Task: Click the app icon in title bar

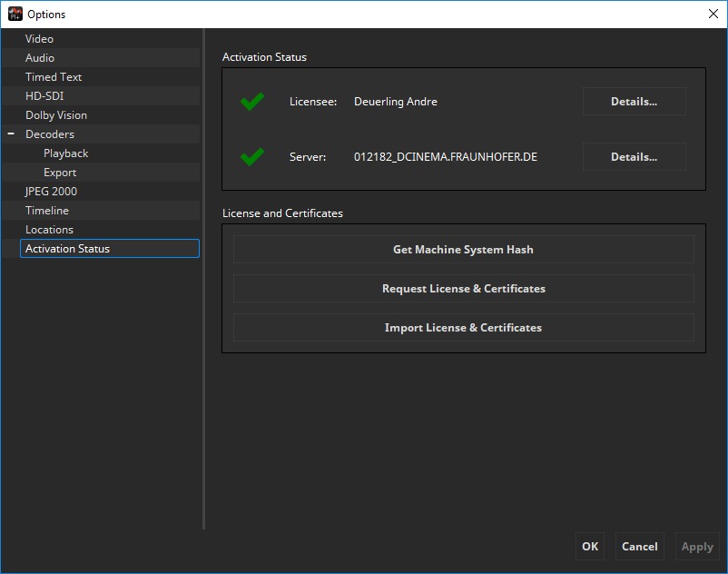Action: [15, 14]
